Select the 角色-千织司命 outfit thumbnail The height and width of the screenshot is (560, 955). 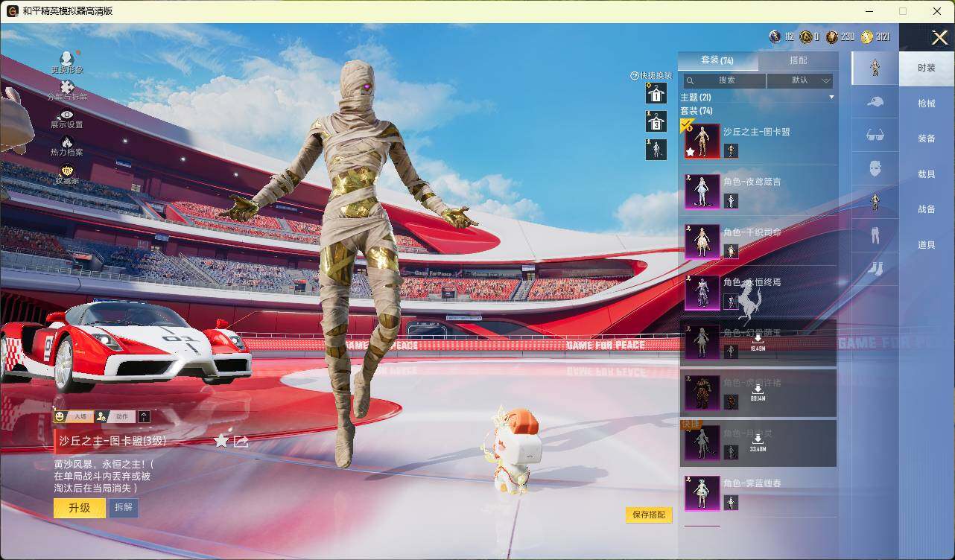pyautogui.click(x=702, y=242)
